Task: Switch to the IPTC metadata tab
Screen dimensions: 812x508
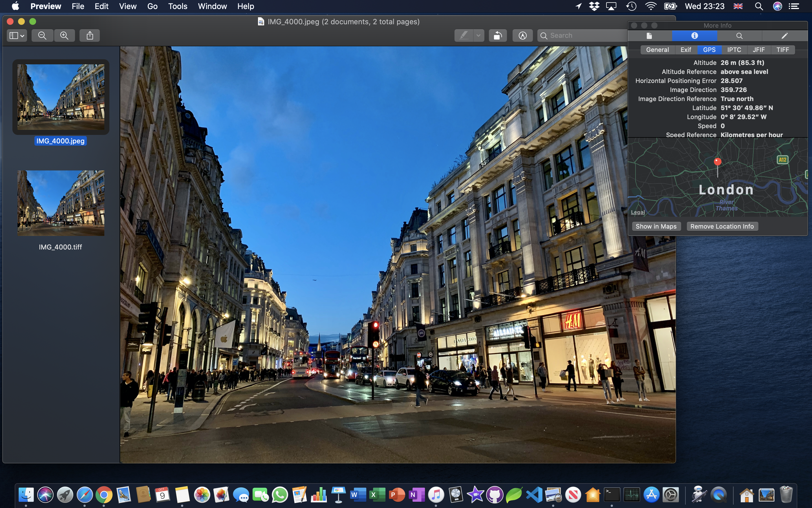Action: (x=734, y=50)
